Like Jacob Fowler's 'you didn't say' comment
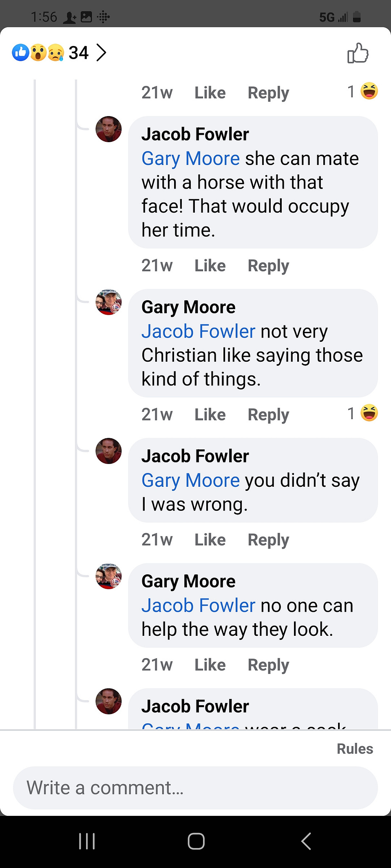Viewport: 391px width, 868px height. 210,540
